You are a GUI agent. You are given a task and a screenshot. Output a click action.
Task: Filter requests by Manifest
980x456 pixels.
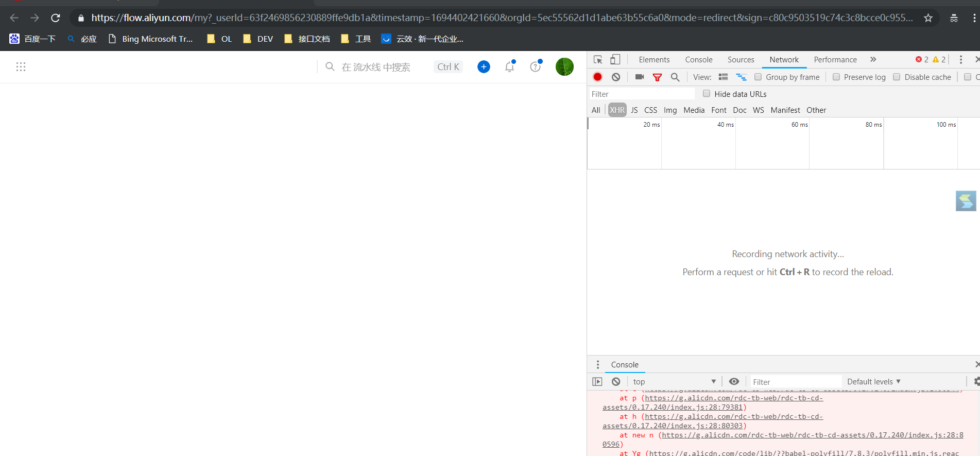pos(785,110)
